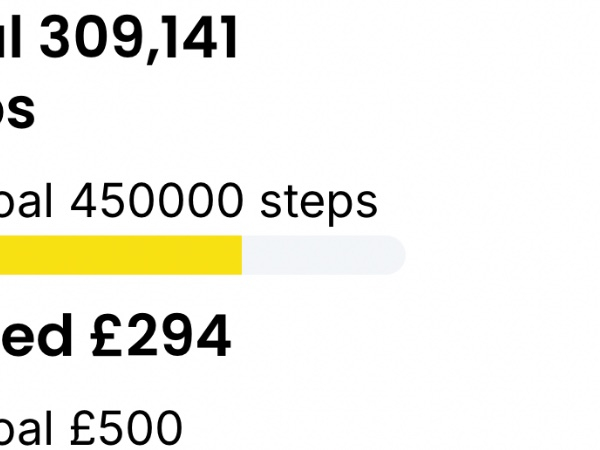600x450 pixels.
Task: Click the gray unfilled section of the progress bar
Action: (320, 255)
